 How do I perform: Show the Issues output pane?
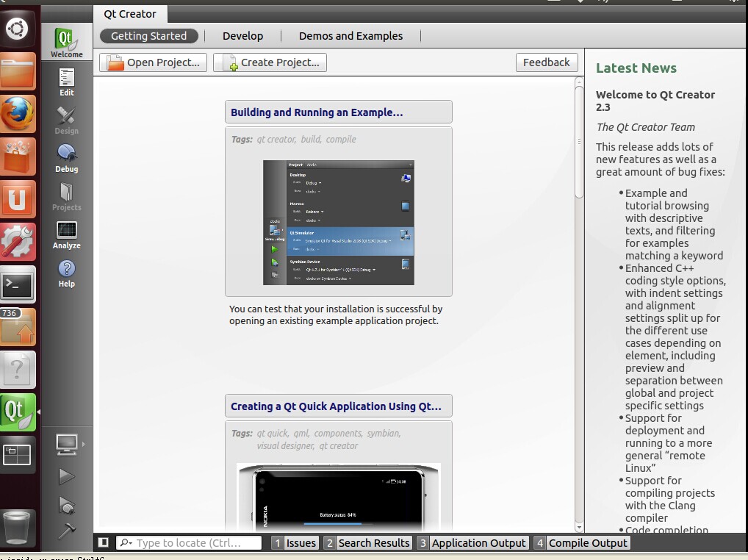click(x=295, y=543)
